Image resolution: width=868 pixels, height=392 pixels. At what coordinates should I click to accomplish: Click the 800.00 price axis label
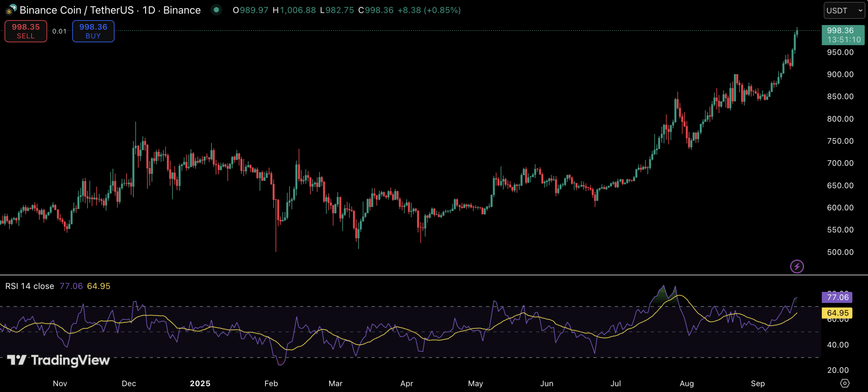pyautogui.click(x=840, y=119)
